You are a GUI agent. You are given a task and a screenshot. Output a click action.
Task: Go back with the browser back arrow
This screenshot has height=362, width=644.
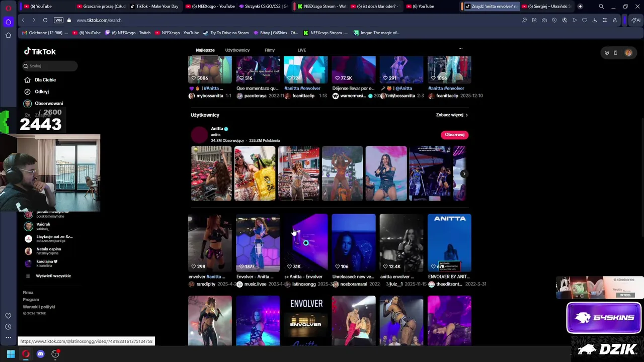point(23,20)
